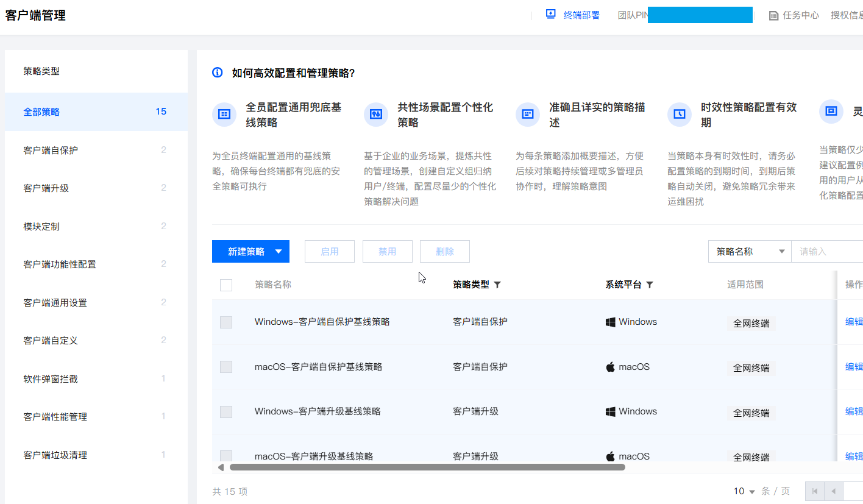863x504 pixels.
Task: Click the 删除 button
Action: tap(445, 252)
